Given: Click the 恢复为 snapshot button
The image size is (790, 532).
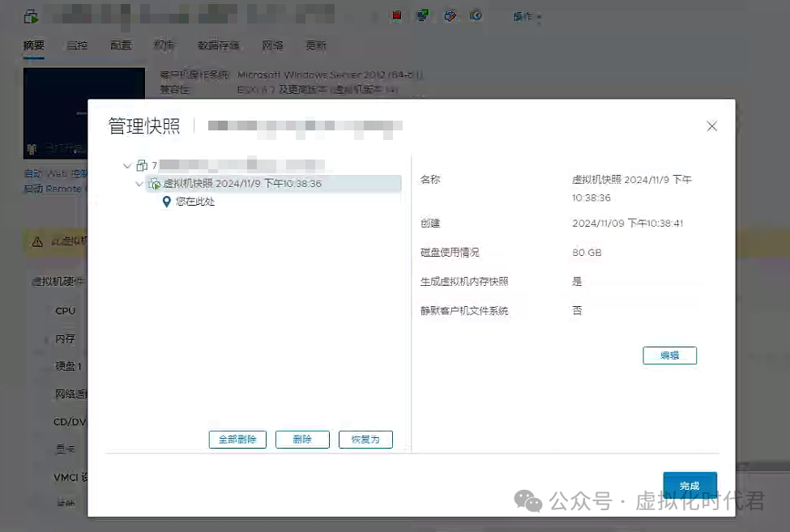Looking at the screenshot, I should [365, 439].
